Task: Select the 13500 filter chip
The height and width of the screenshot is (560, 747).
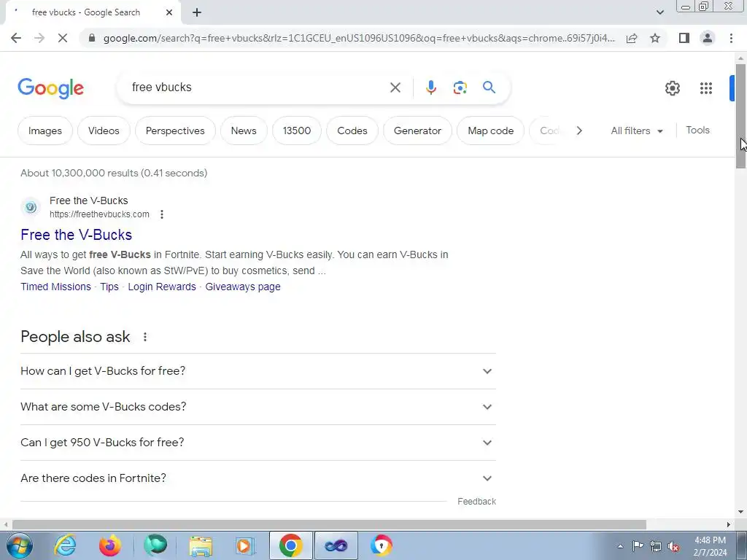Action: (x=297, y=131)
